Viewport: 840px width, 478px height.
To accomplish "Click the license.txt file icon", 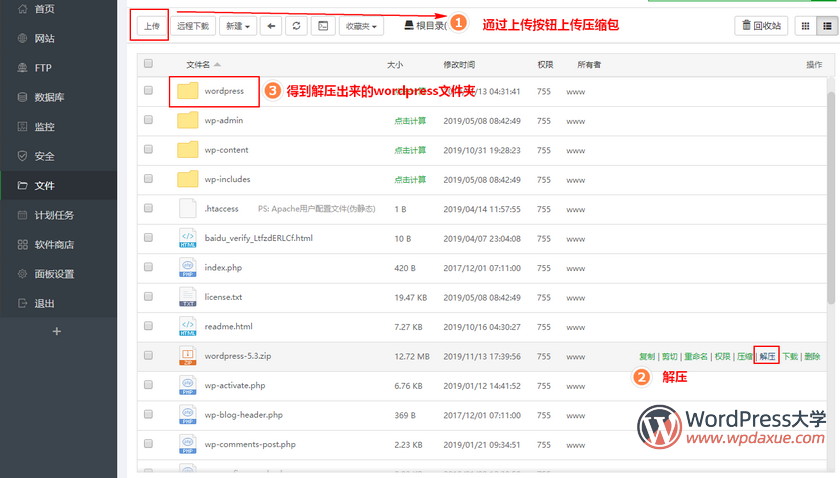I will 188,297.
